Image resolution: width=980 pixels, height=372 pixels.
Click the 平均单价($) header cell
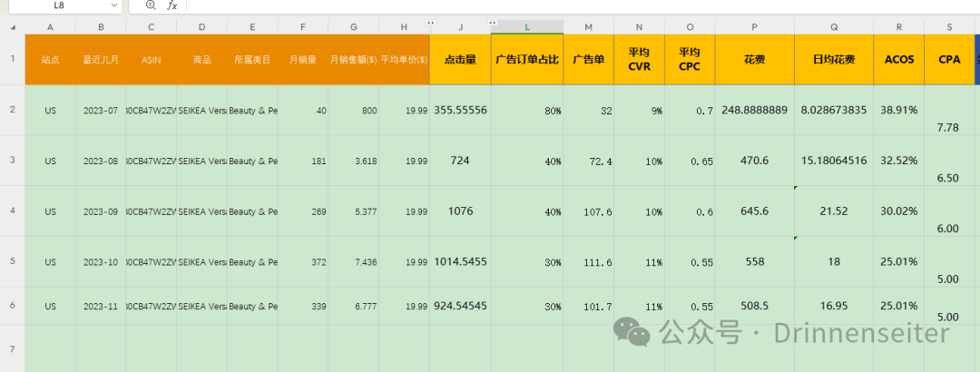click(405, 60)
